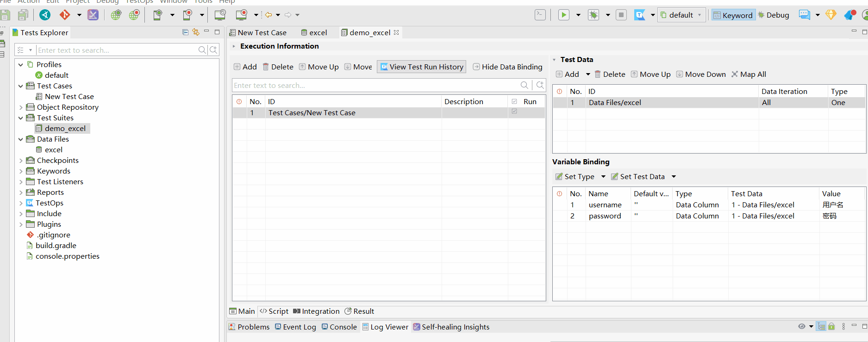The image size is (868, 342).
Task: Stop execution with the stop icon
Action: pos(621,15)
